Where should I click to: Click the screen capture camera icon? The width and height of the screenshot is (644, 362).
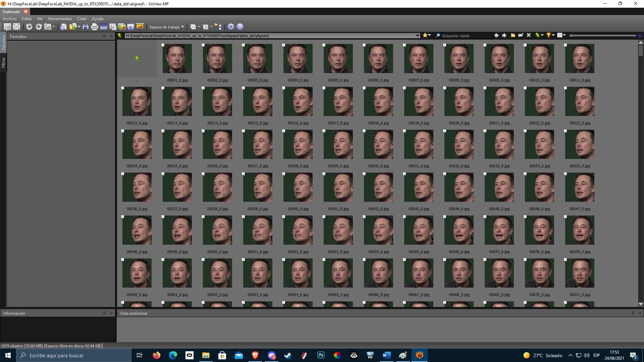coord(131,27)
